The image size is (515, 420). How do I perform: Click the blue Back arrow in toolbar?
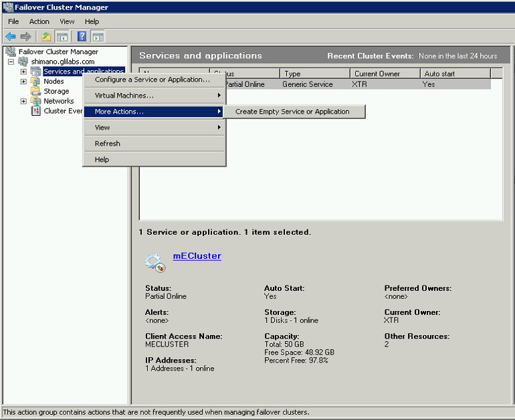click(x=11, y=37)
